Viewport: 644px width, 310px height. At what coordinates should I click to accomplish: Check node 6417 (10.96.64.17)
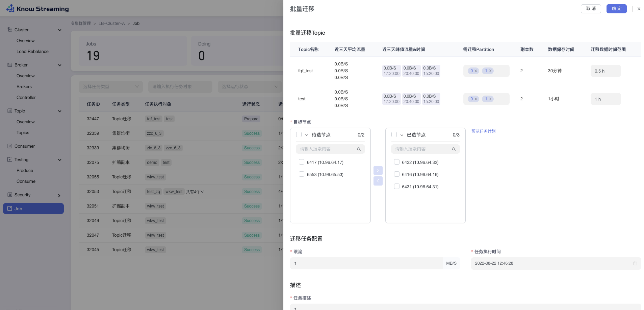click(302, 162)
